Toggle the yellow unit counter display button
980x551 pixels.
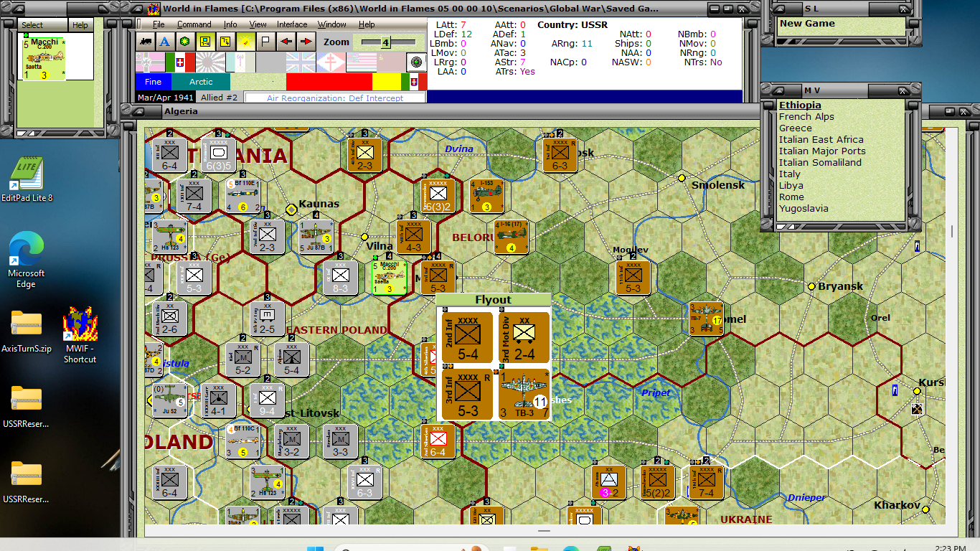[205, 42]
